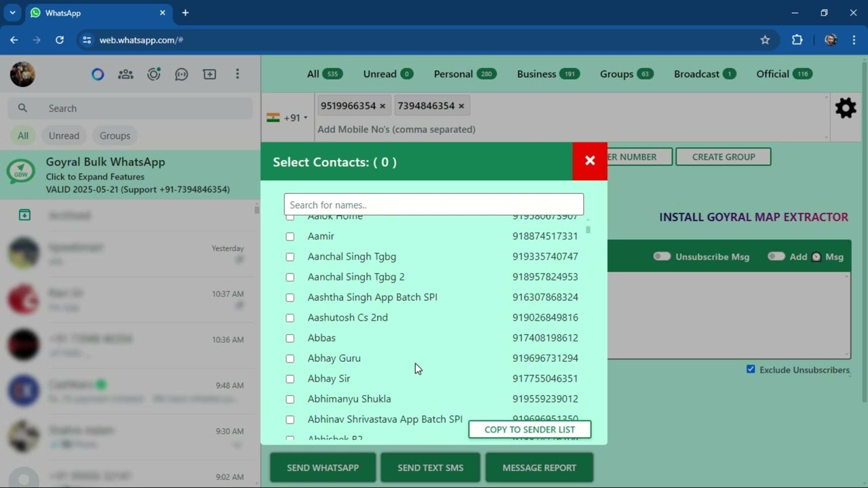Open Communities icon in WhatsApp header
Viewport: 868px width, 488px height.
pyautogui.click(x=125, y=75)
